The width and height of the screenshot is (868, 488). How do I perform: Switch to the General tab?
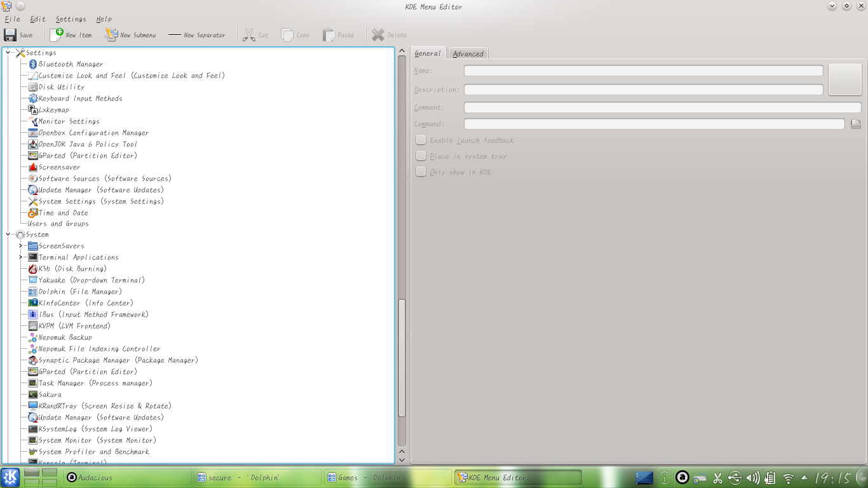428,53
